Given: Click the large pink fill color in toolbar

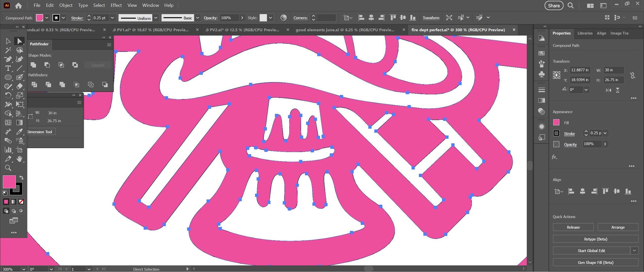Looking at the screenshot, I should (9, 182).
